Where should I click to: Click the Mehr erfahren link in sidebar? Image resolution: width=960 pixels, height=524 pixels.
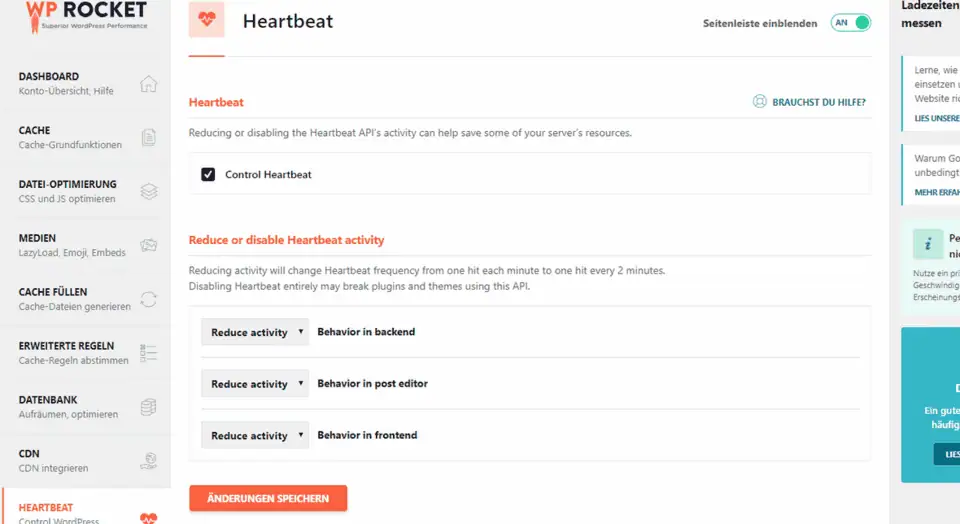point(937,192)
